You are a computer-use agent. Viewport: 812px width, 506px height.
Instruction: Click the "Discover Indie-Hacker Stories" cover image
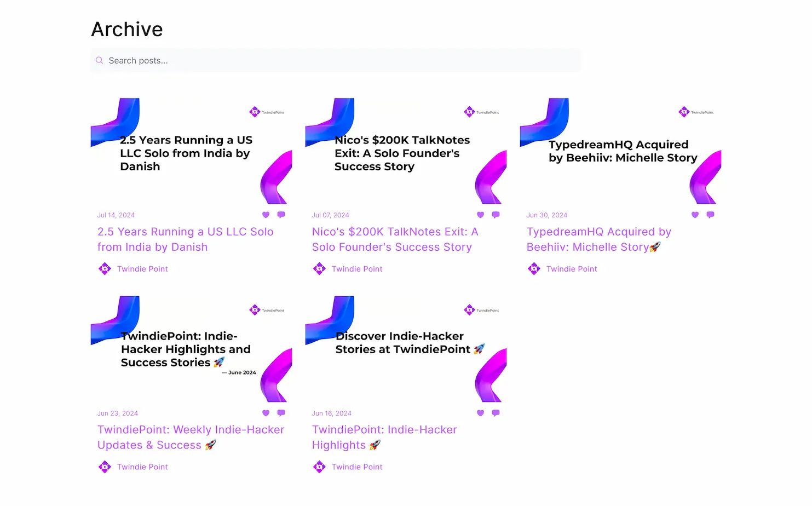(406, 350)
